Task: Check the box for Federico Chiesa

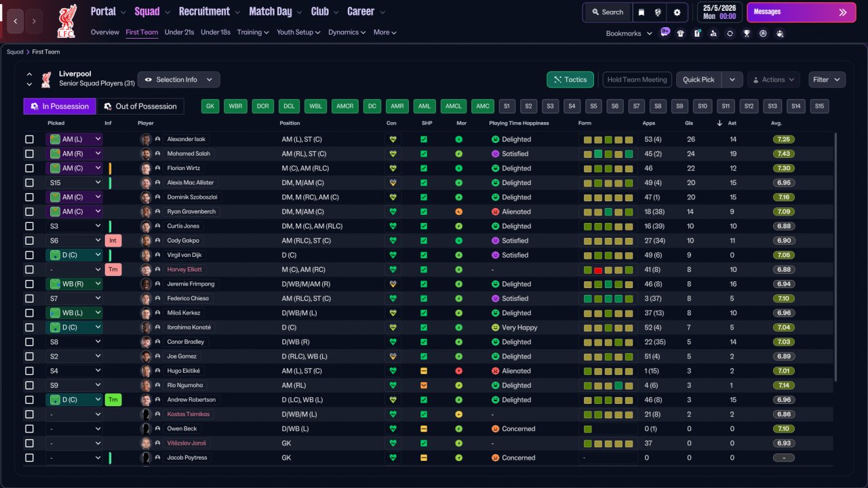Action: click(x=29, y=298)
